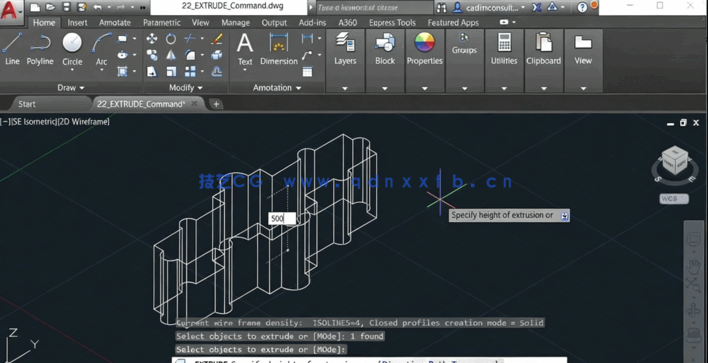The image size is (708, 363).
Task: Switch to the Annotate ribbon tab
Action: pos(115,23)
